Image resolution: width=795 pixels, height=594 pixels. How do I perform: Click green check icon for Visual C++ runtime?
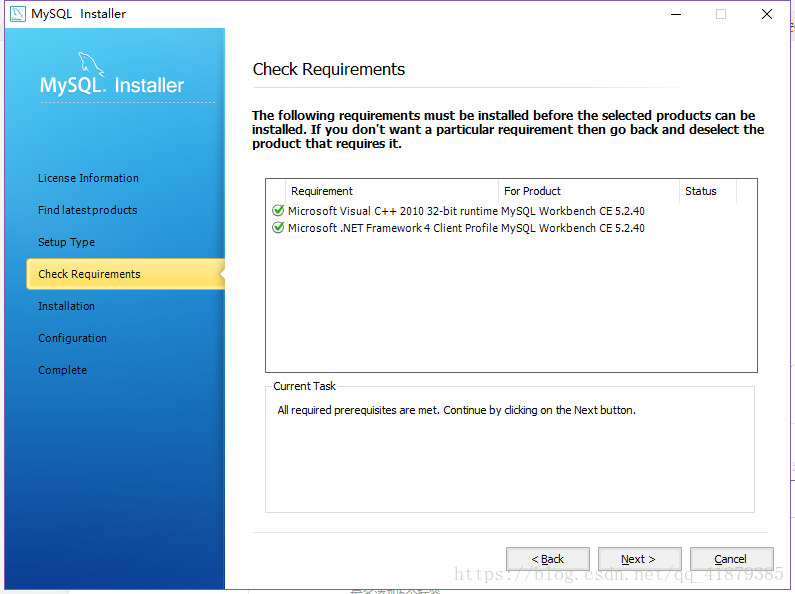tap(278, 210)
